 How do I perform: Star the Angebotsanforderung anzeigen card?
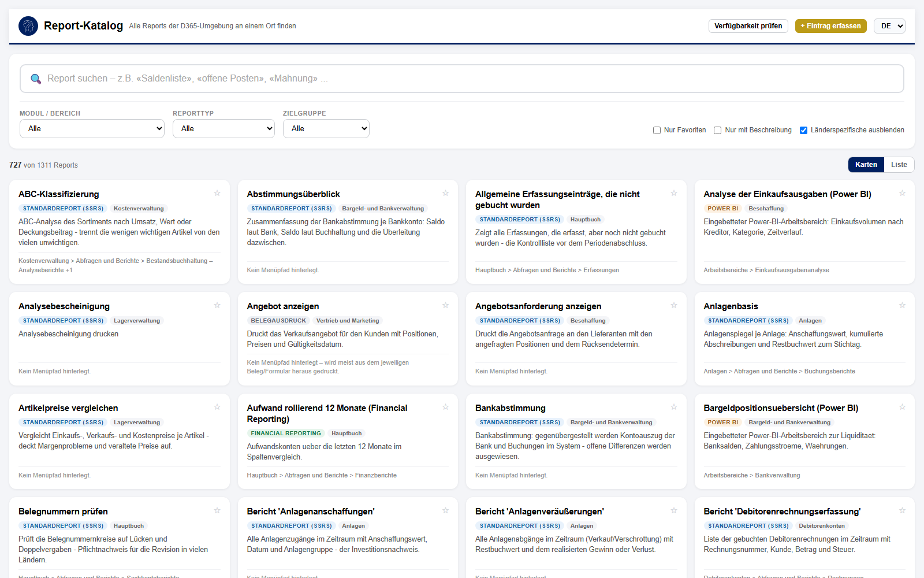[674, 305]
